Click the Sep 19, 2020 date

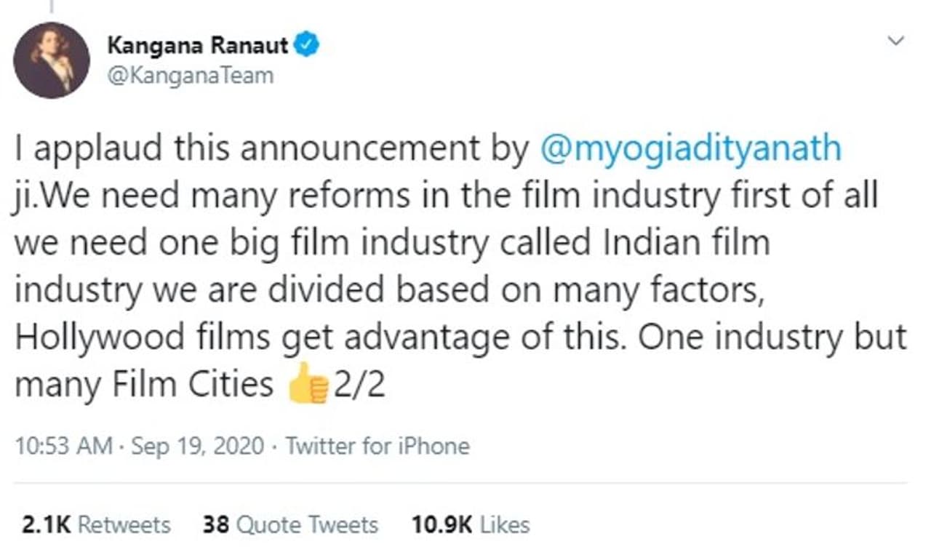coord(198,446)
